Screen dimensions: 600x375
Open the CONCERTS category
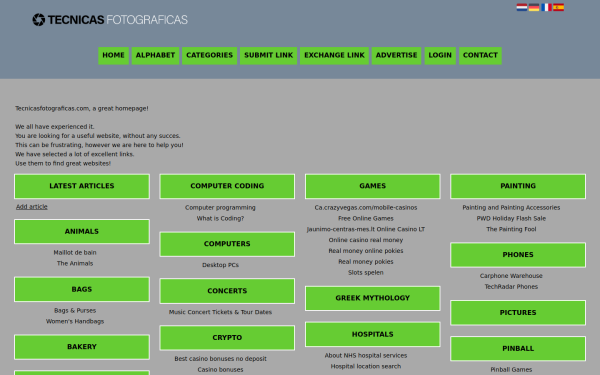(227, 291)
